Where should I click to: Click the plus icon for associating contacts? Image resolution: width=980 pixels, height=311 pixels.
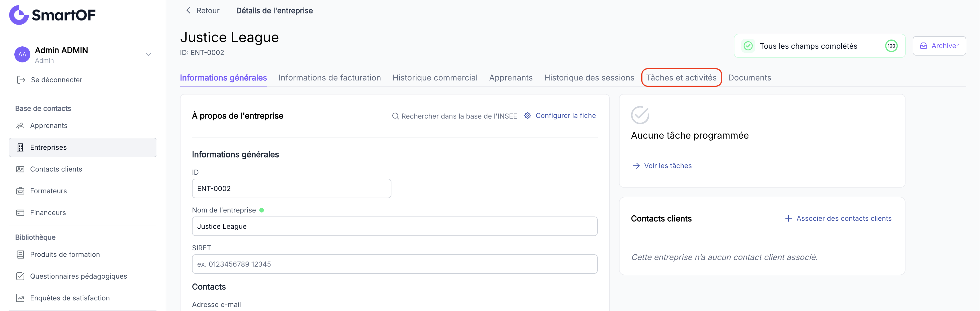788,219
